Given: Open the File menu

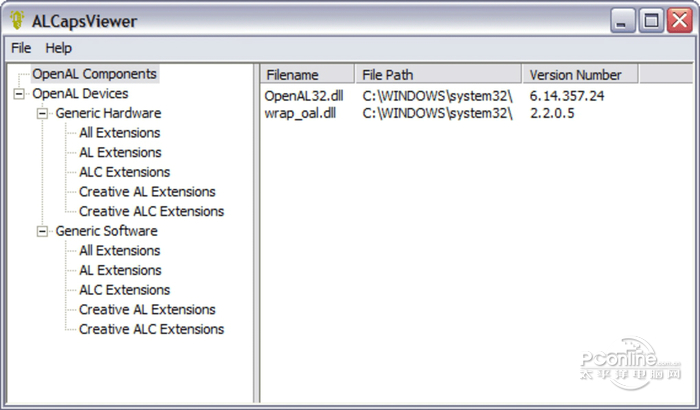Looking at the screenshot, I should point(21,48).
